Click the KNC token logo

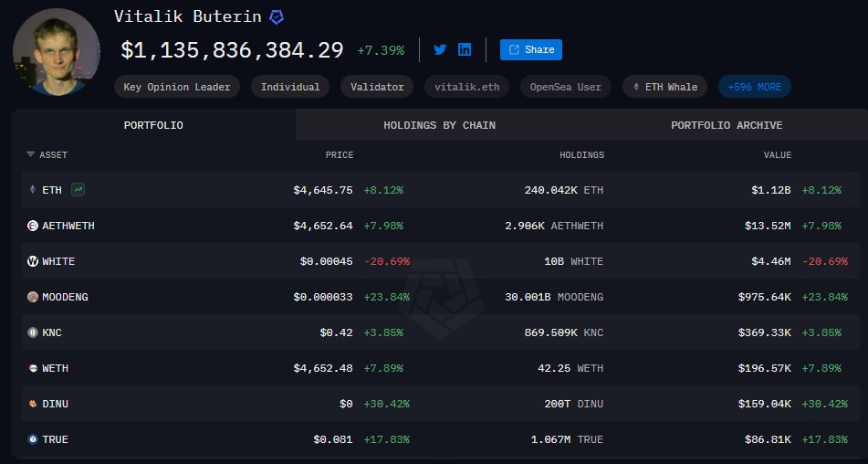tap(33, 332)
